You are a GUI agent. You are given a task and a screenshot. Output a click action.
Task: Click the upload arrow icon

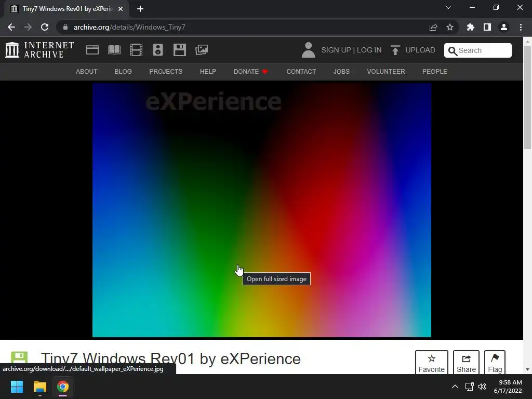coord(395,50)
